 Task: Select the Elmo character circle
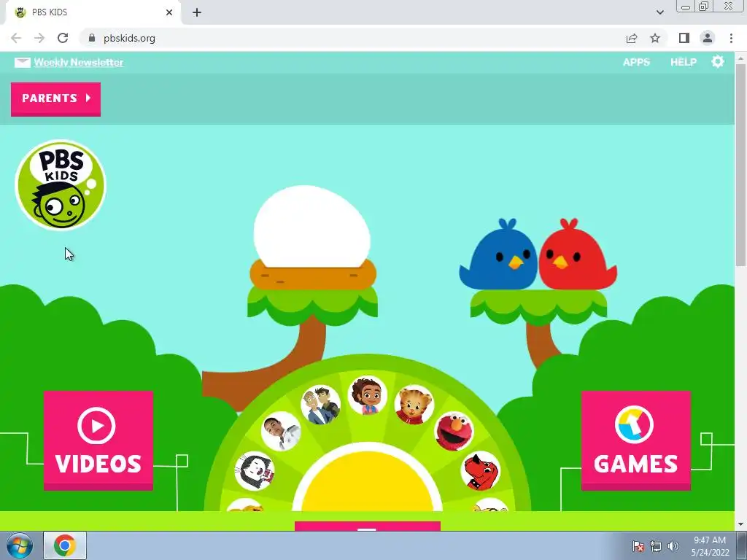454,431
